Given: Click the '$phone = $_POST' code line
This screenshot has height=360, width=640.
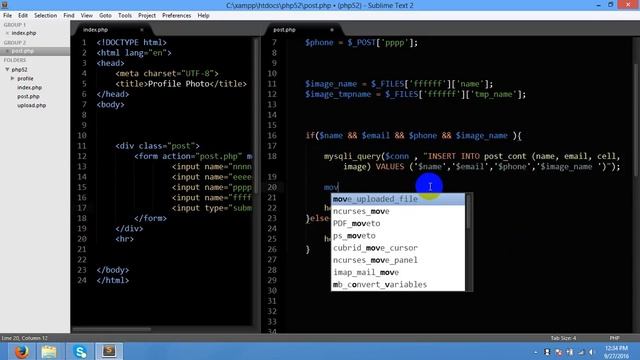Looking at the screenshot, I should coord(361,42).
